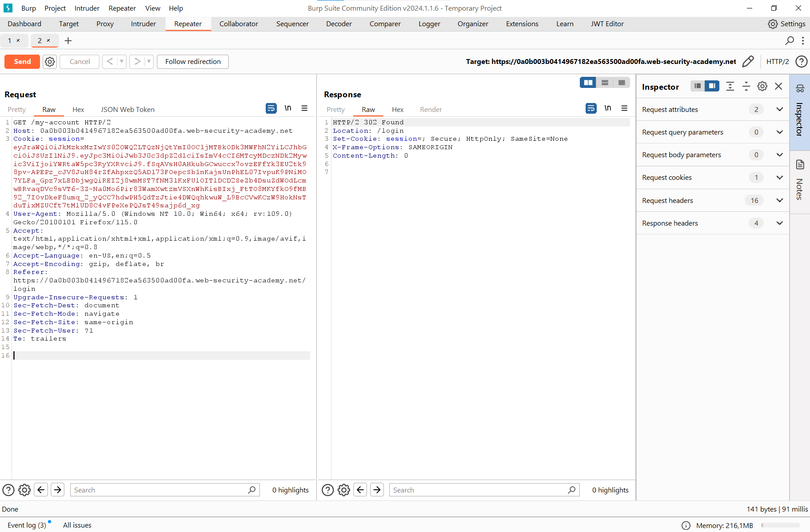
Task: Click the memory usage progress bar
Action: [780, 525]
